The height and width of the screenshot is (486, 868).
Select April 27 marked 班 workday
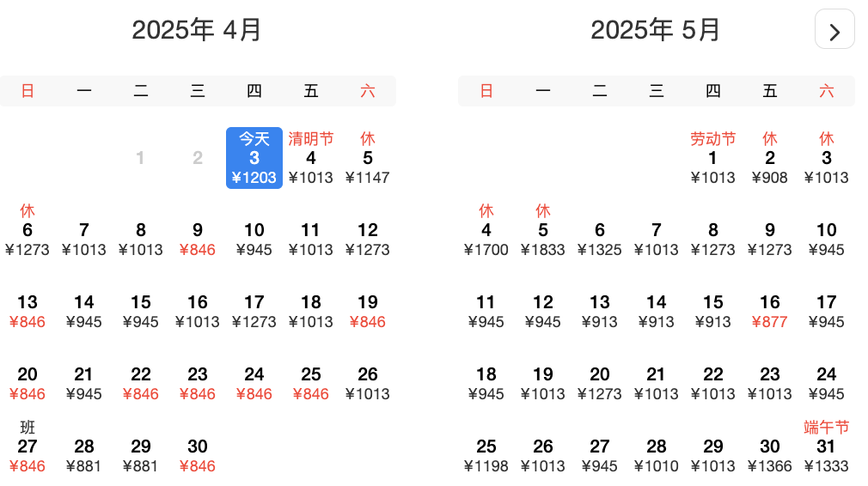tap(28, 447)
